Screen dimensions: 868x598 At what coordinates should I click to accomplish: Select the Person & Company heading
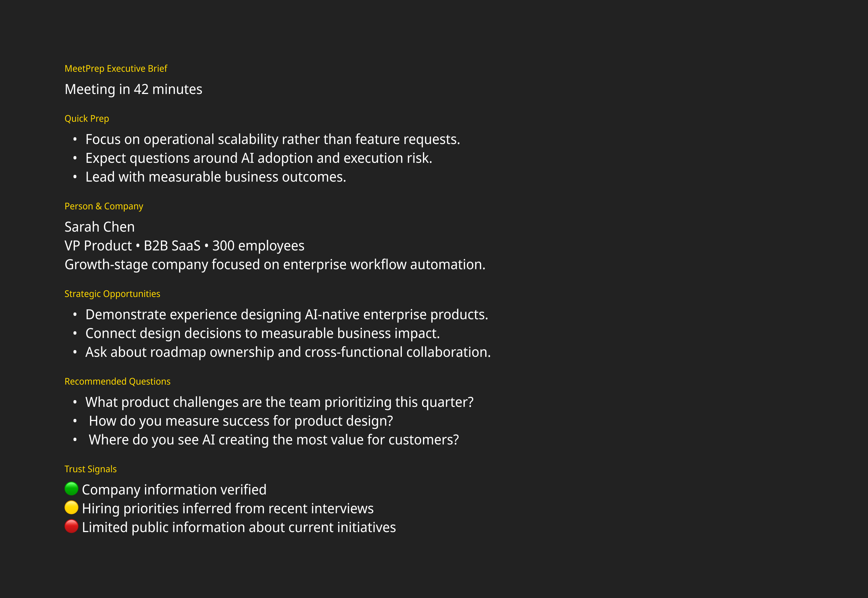(x=104, y=206)
